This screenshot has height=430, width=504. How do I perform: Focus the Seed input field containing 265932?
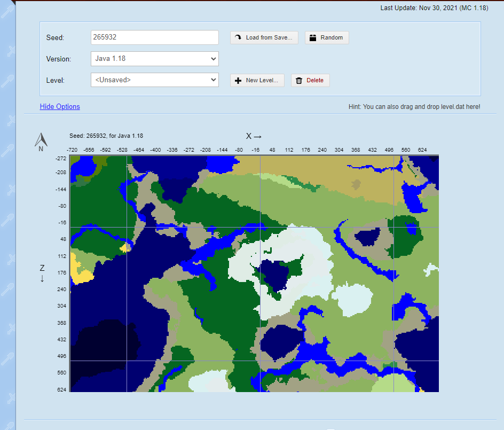(154, 37)
